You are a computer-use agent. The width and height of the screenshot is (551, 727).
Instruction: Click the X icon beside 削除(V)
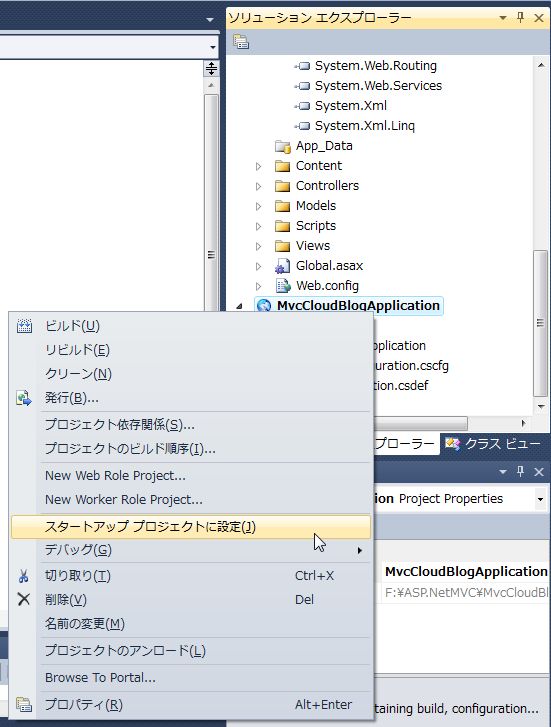(x=24, y=599)
